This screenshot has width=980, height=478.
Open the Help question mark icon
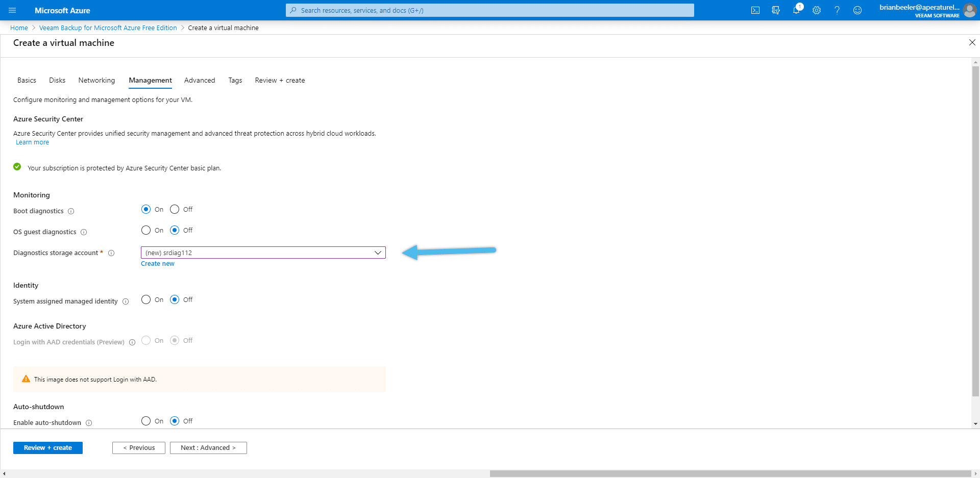(x=837, y=10)
